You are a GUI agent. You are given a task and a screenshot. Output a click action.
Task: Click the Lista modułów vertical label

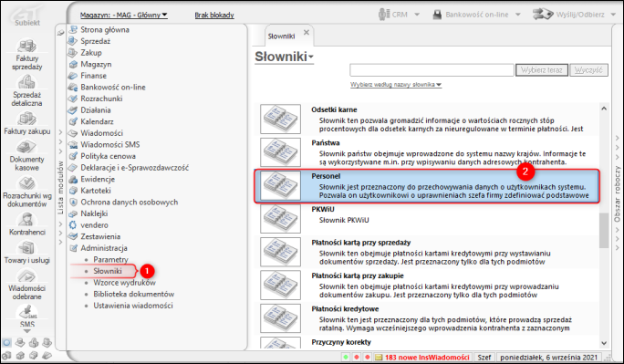tap(60, 188)
